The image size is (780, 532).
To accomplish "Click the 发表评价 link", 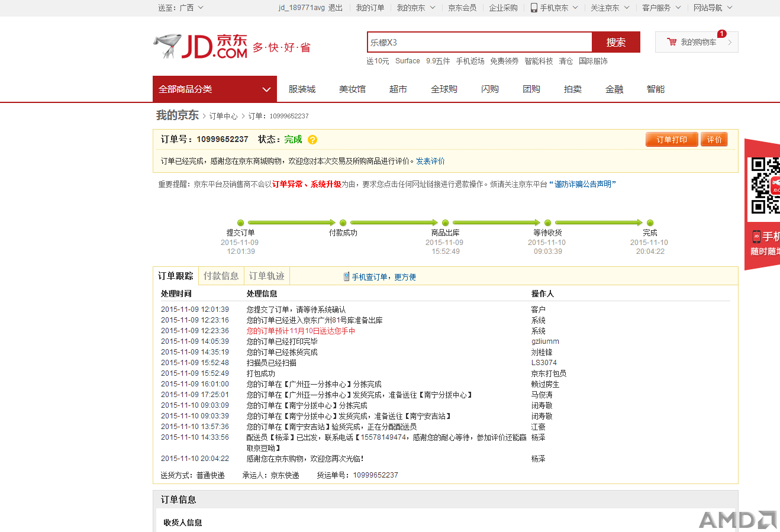I will 430,161.
